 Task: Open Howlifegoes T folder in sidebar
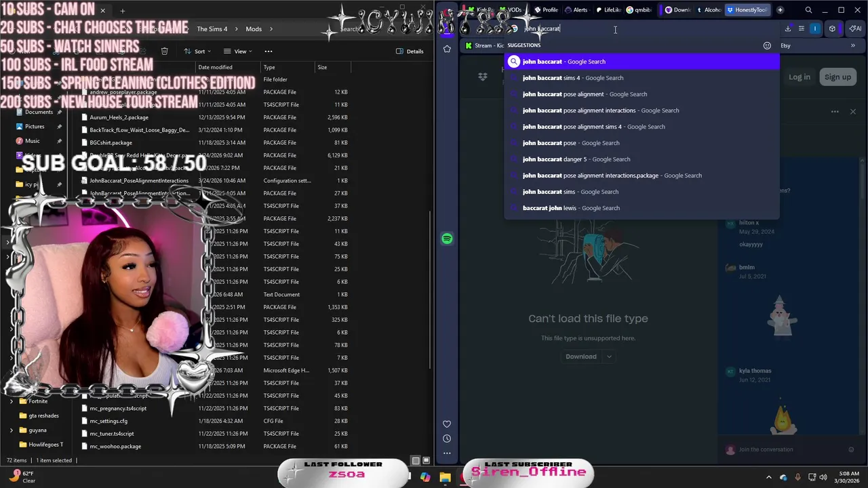(x=45, y=445)
